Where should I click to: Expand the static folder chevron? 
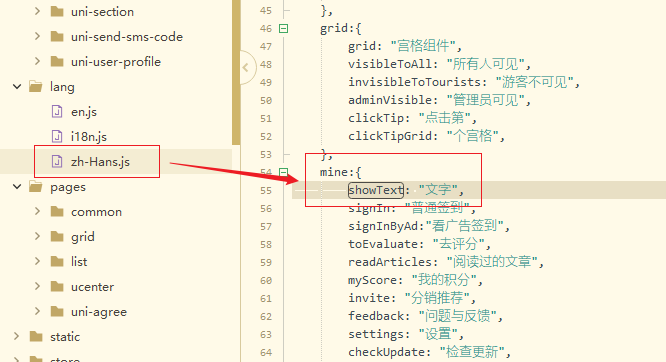[17, 337]
